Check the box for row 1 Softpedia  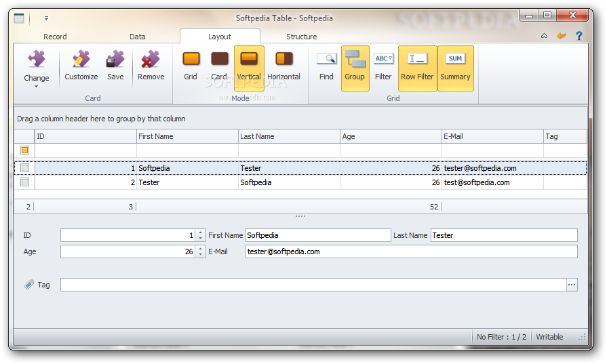pos(25,168)
